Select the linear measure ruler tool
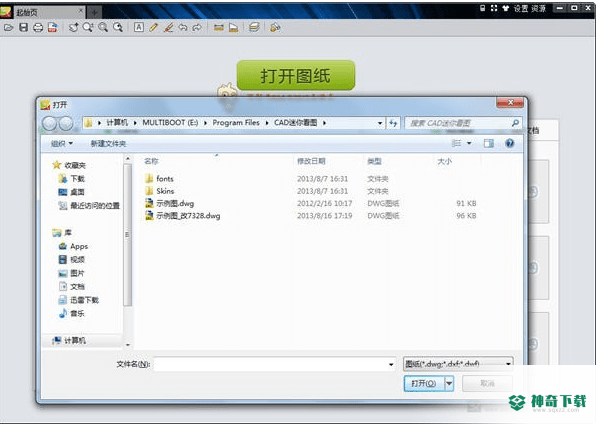The width and height of the screenshot is (598, 424). [x=219, y=27]
